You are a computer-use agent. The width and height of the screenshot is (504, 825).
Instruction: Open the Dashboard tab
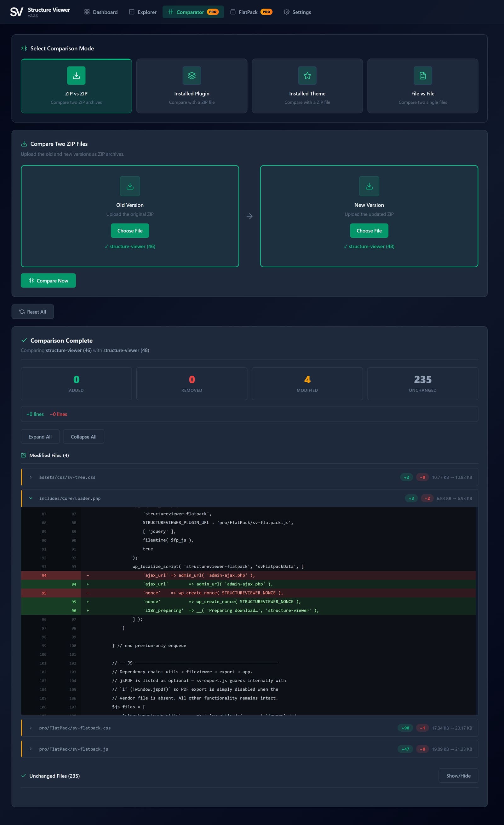(101, 12)
